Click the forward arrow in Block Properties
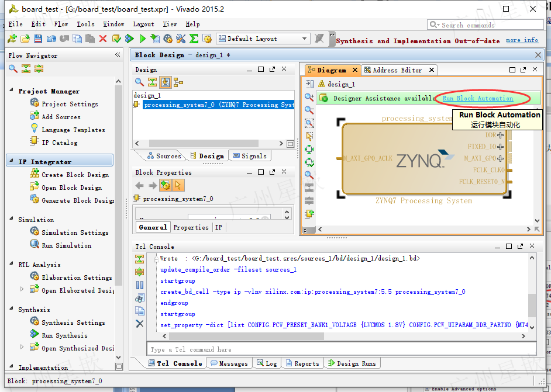This screenshot has width=551, height=392. (153, 185)
